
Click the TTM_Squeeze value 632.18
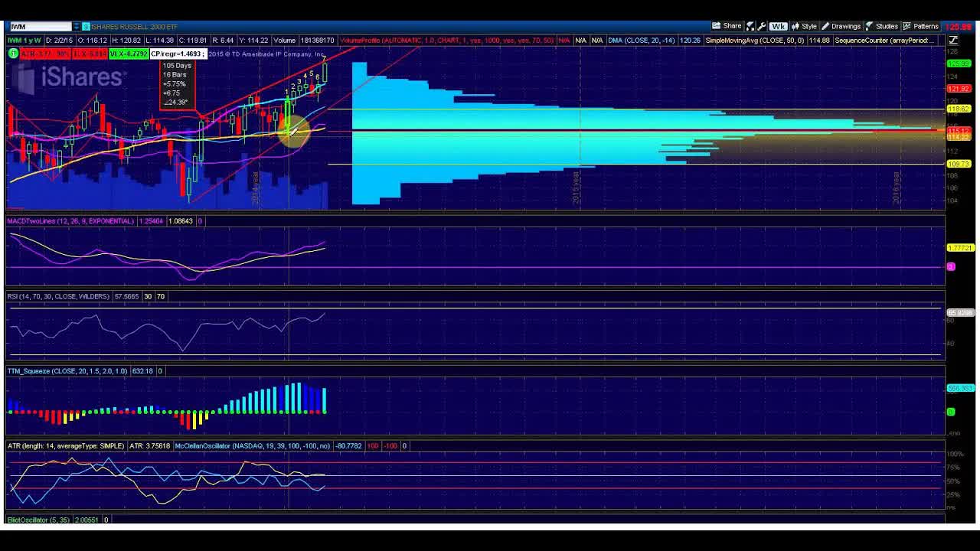pos(142,371)
